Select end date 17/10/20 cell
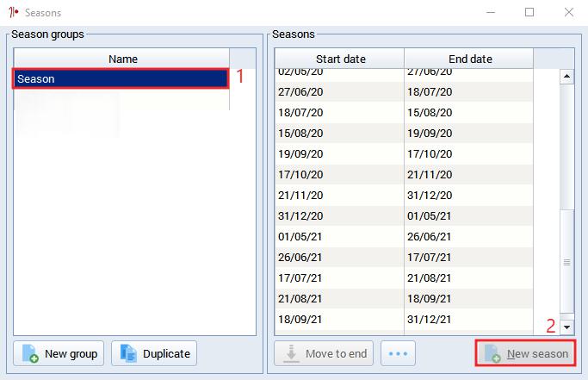 [468, 154]
